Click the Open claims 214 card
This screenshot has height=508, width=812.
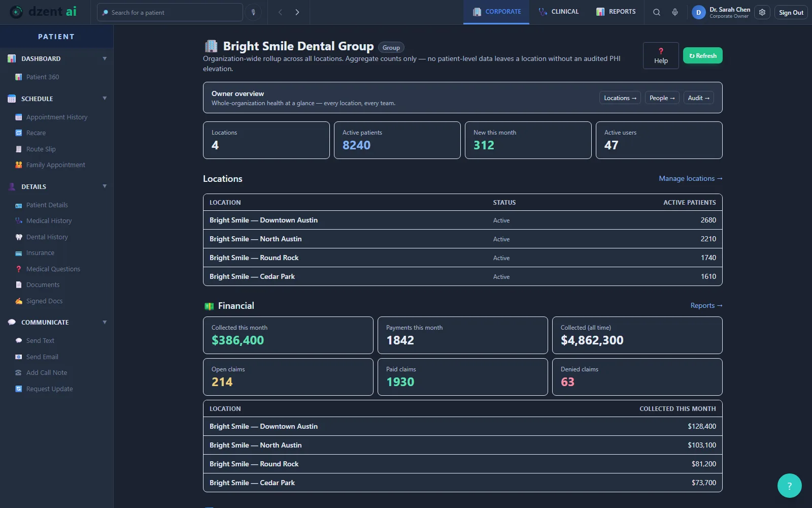pos(288,377)
